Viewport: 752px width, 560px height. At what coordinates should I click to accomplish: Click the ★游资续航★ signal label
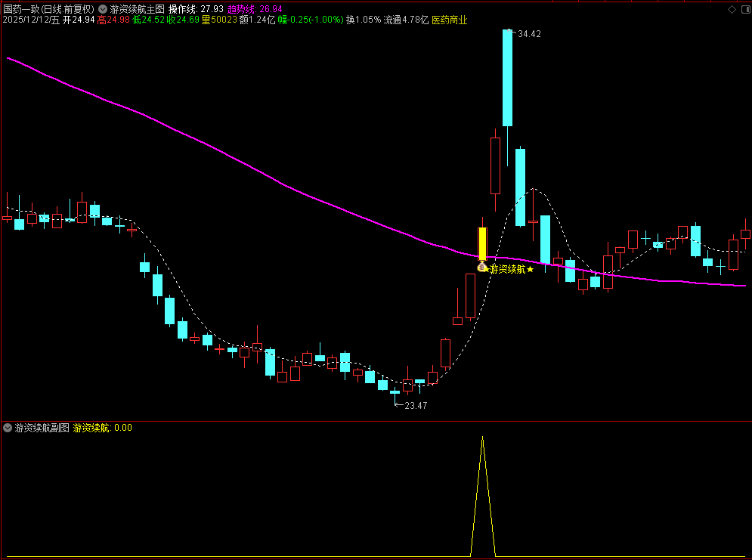[509, 270]
